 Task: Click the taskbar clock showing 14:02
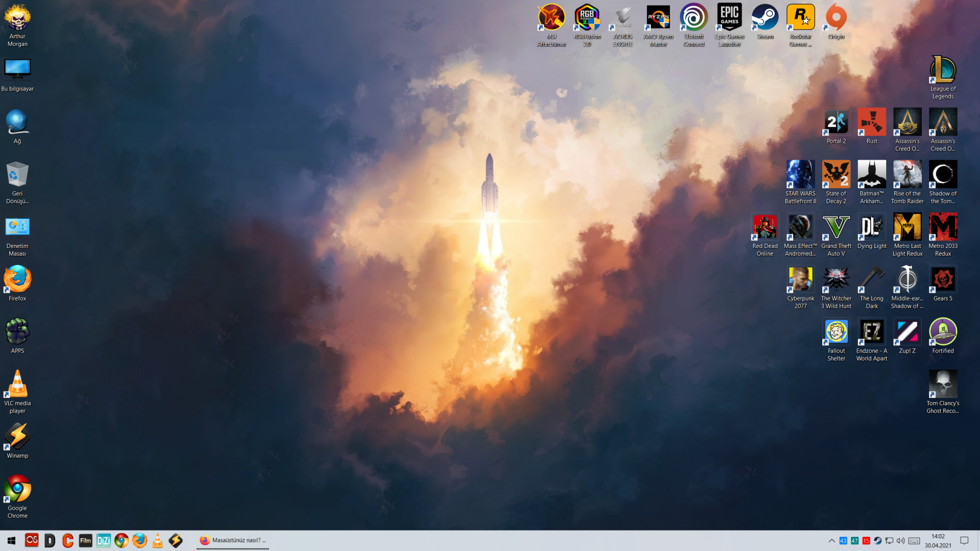click(x=938, y=541)
